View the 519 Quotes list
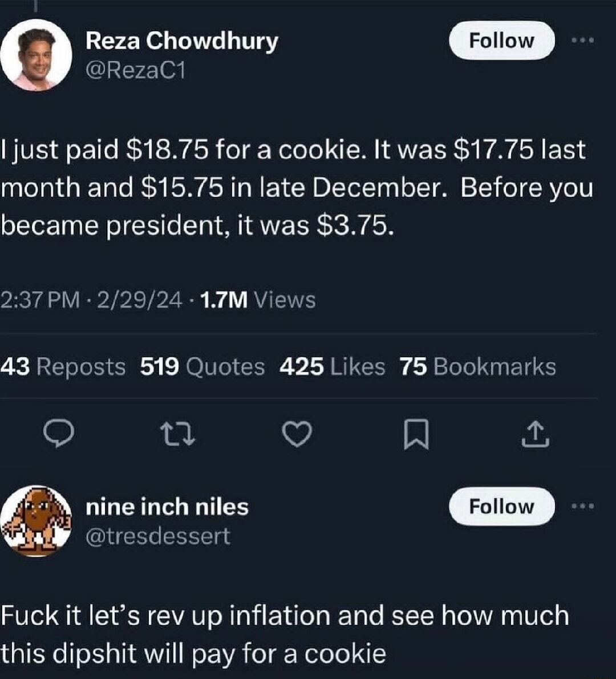 tap(202, 367)
